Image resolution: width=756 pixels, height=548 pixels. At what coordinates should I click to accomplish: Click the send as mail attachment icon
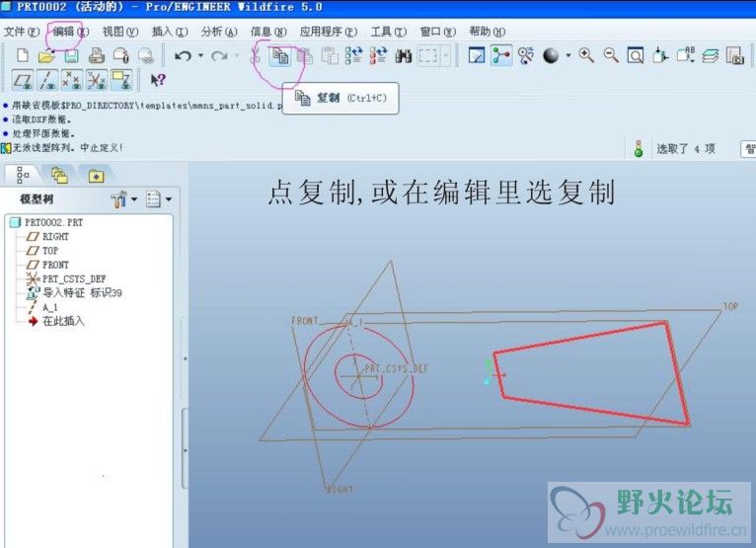click(121, 56)
